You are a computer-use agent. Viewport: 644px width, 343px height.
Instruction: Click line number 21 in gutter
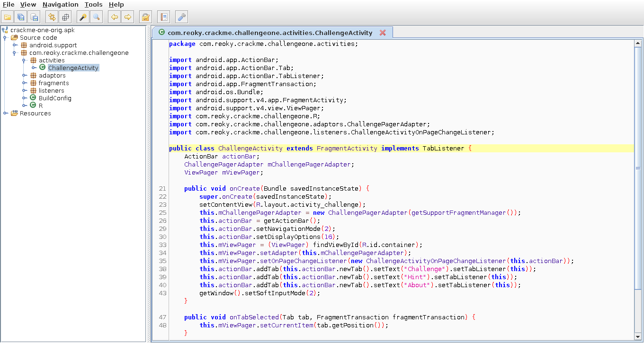point(163,189)
